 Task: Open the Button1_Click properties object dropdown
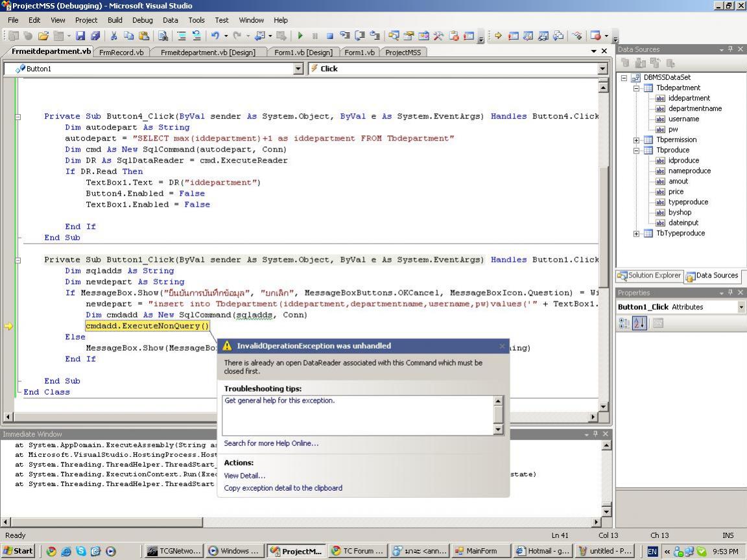coord(741,307)
